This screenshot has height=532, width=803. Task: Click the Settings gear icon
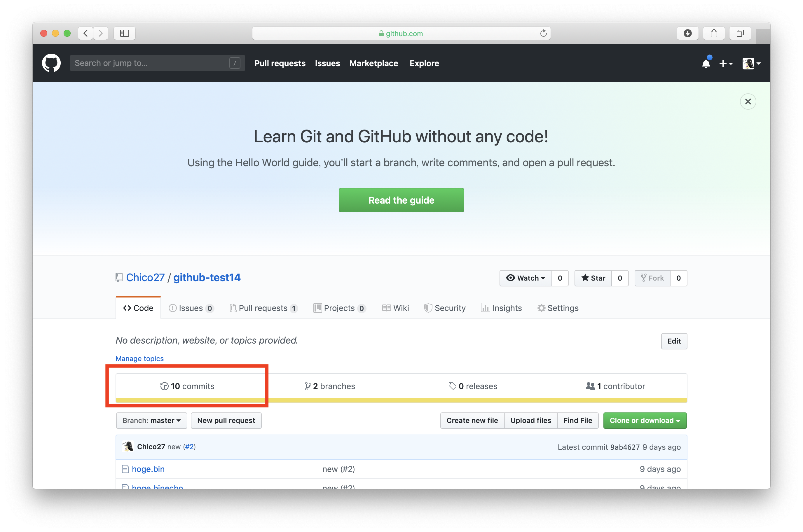tap(540, 307)
